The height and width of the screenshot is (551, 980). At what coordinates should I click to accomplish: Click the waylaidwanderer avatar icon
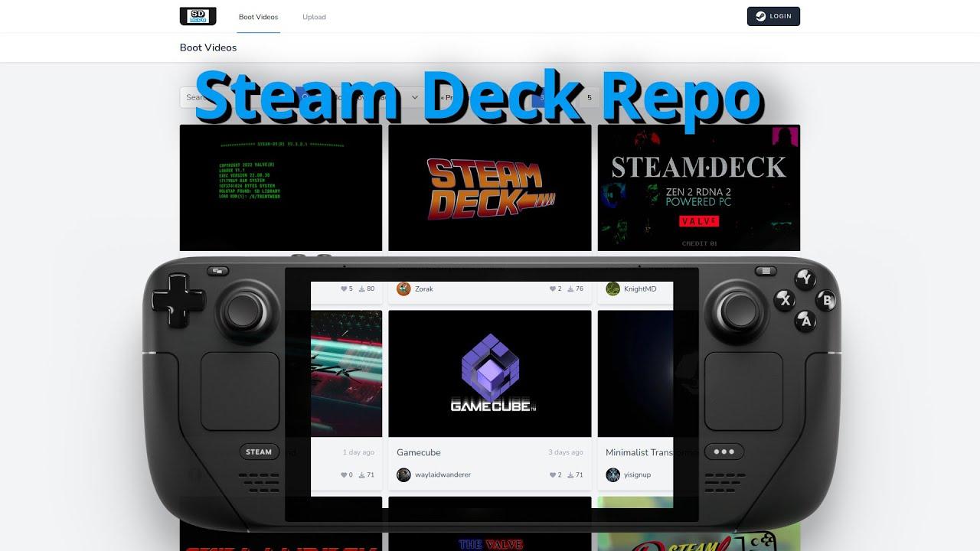click(403, 474)
